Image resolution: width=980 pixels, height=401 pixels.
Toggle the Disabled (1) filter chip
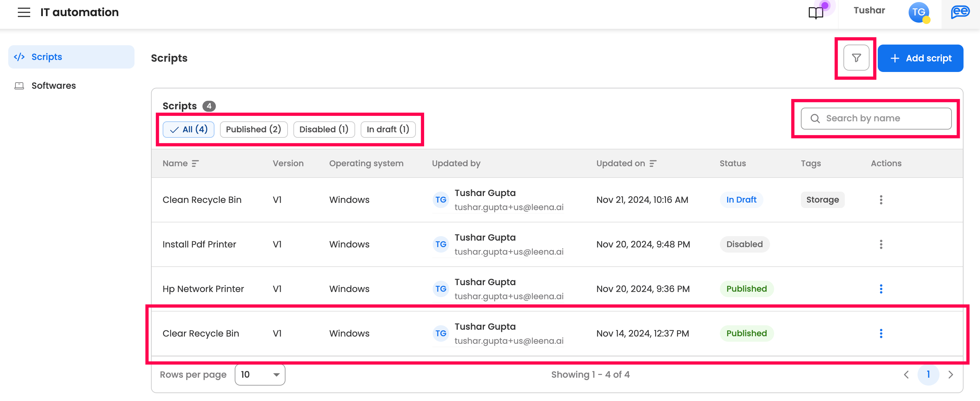tap(324, 130)
